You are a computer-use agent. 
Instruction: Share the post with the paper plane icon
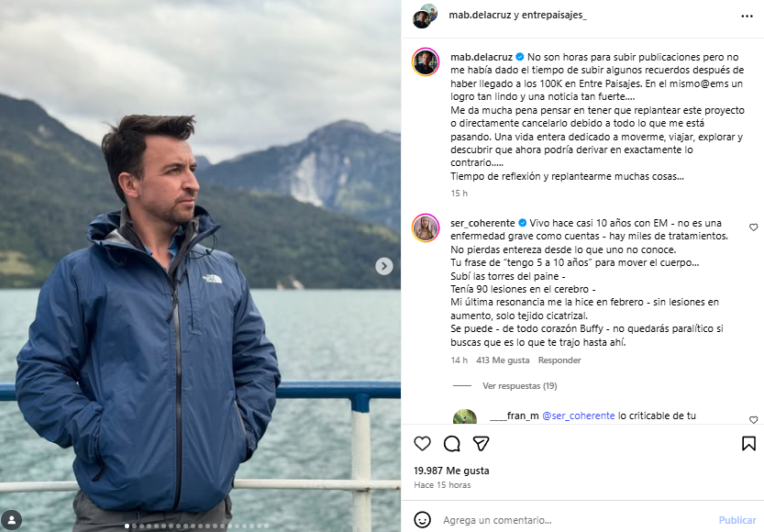pos(481,443)
